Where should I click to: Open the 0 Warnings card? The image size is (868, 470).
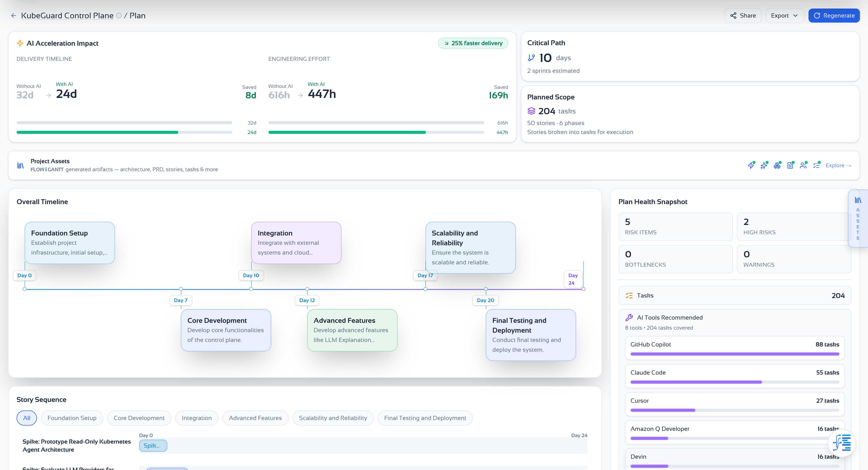click(794, 259)
